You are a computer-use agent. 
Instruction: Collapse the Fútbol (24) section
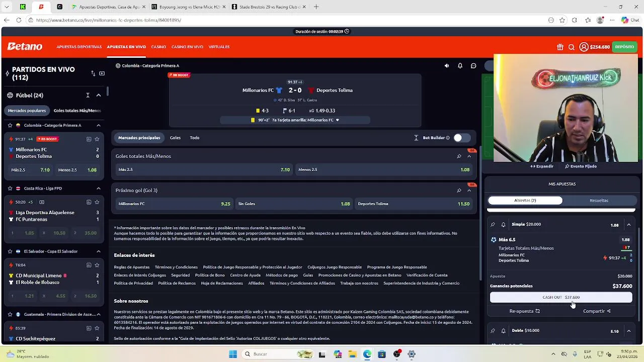[99, 95]
